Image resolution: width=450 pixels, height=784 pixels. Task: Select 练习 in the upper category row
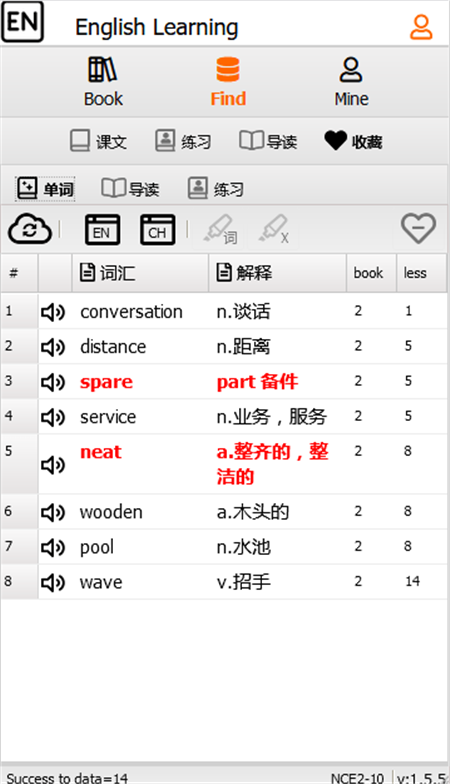pos(183,142)
